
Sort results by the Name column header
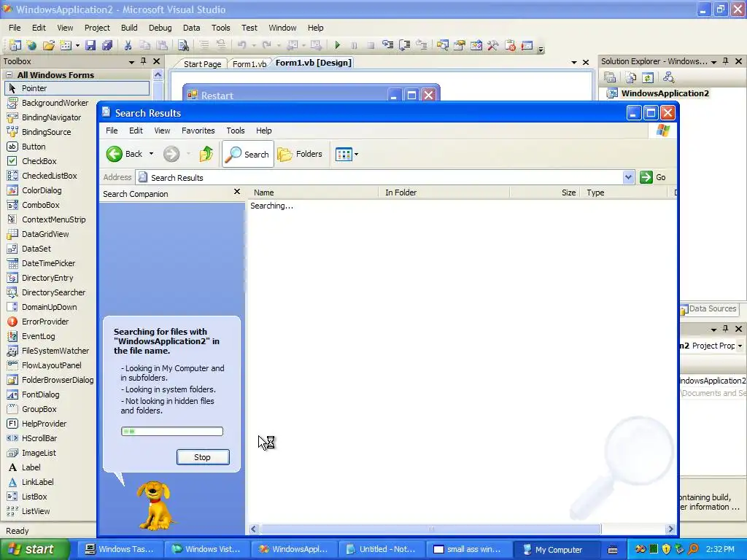[314, 192]
